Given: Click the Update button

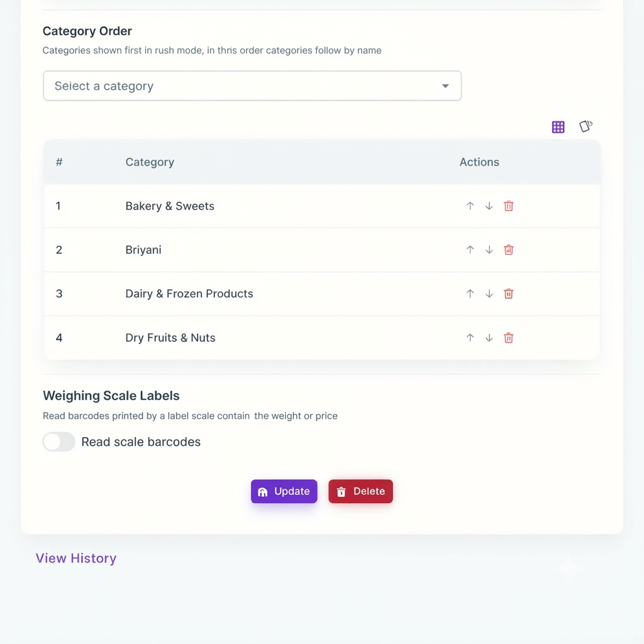Looking at the screenshot, I should (284, 491).
